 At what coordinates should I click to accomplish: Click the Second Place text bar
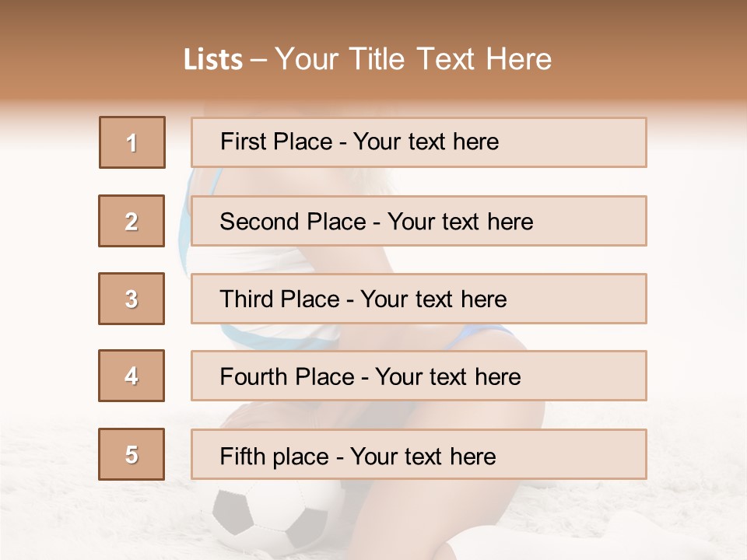coord(419,221)
